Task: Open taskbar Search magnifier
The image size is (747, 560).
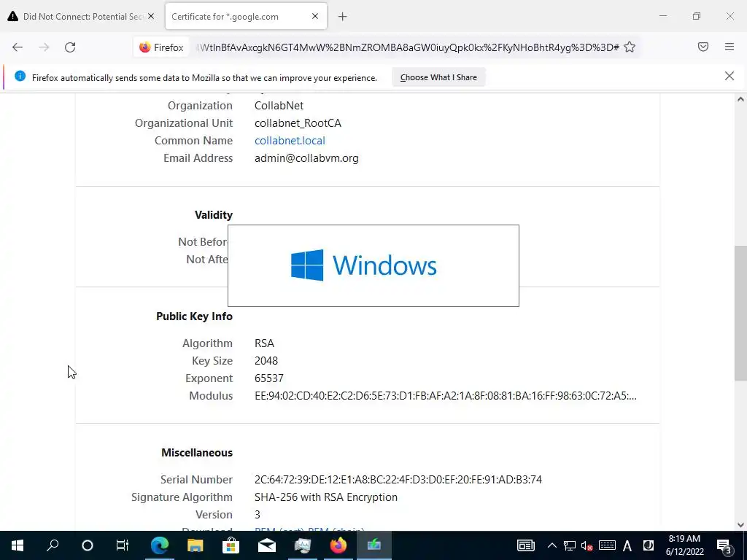Action: (53, 545)
